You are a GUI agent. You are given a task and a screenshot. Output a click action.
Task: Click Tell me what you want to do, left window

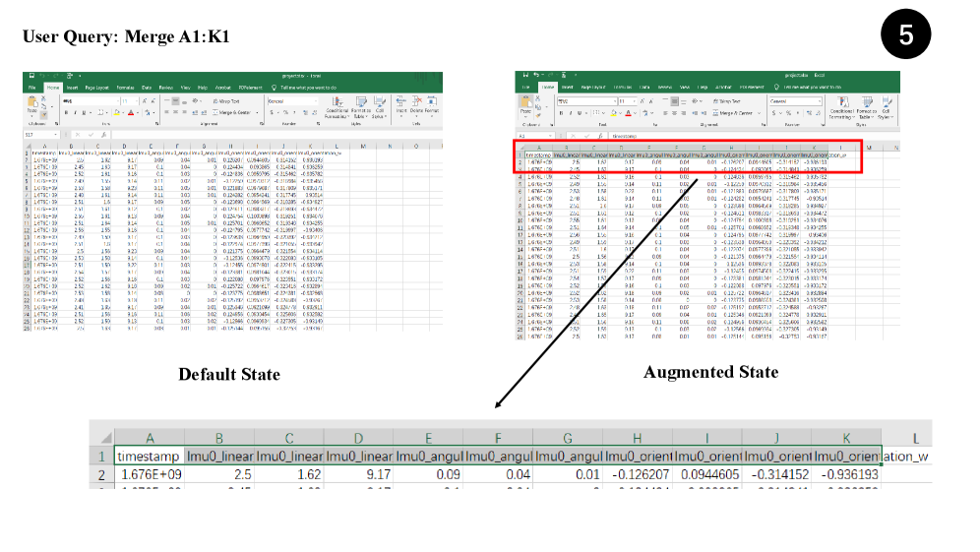308,87
